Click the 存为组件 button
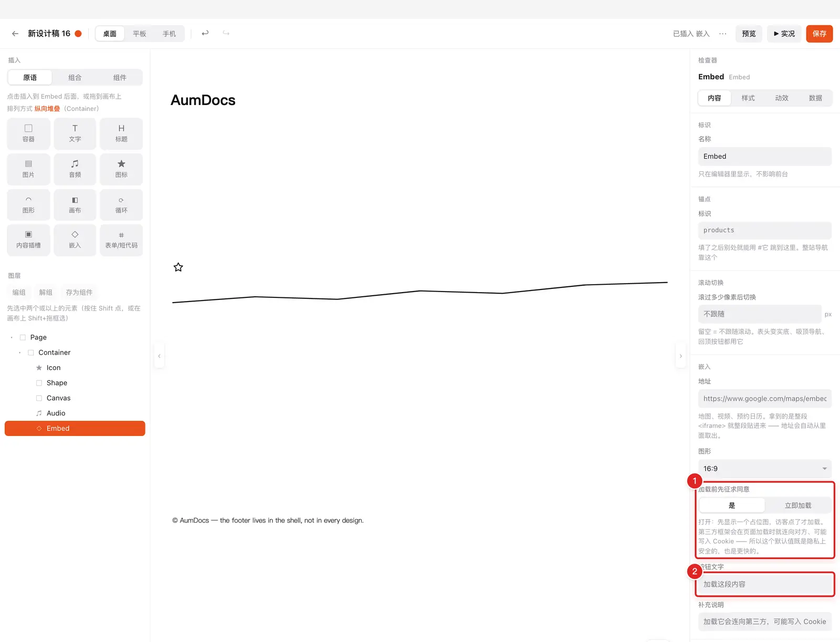This screenshot has width=840, height=642. pos(79,293)
